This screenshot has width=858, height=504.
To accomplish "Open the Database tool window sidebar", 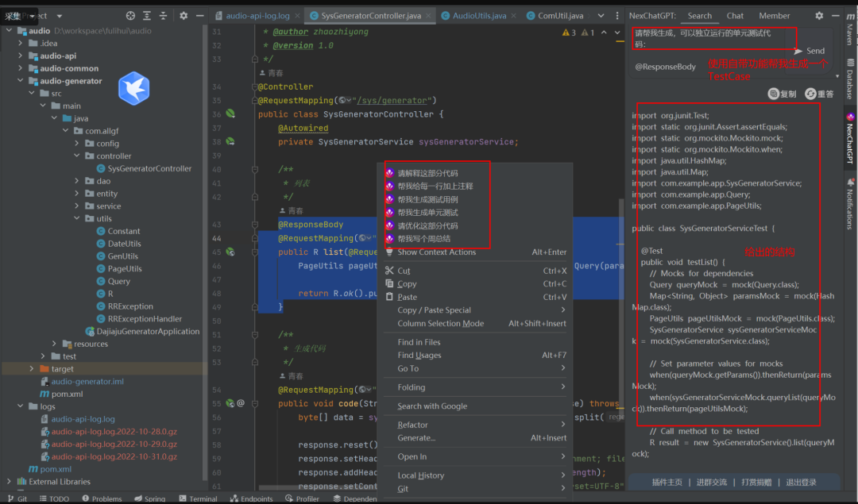I will pyautogui.click(x=848, y=84).
